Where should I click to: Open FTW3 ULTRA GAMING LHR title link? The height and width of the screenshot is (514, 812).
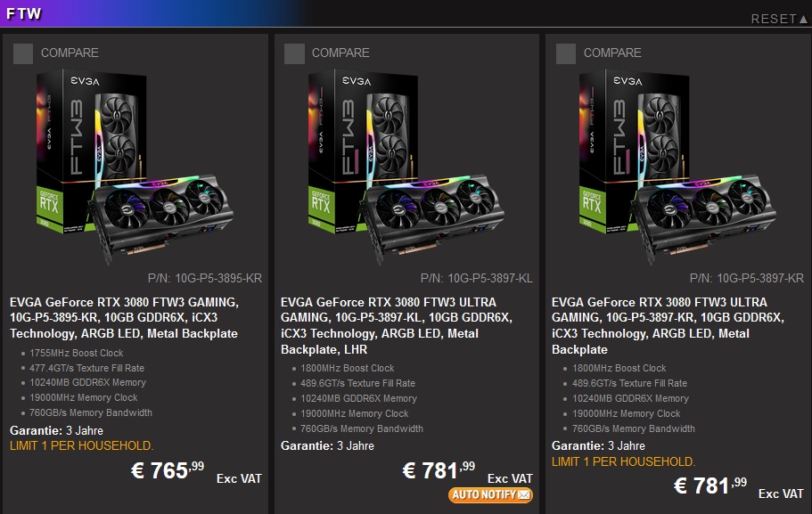coord(397,325)
